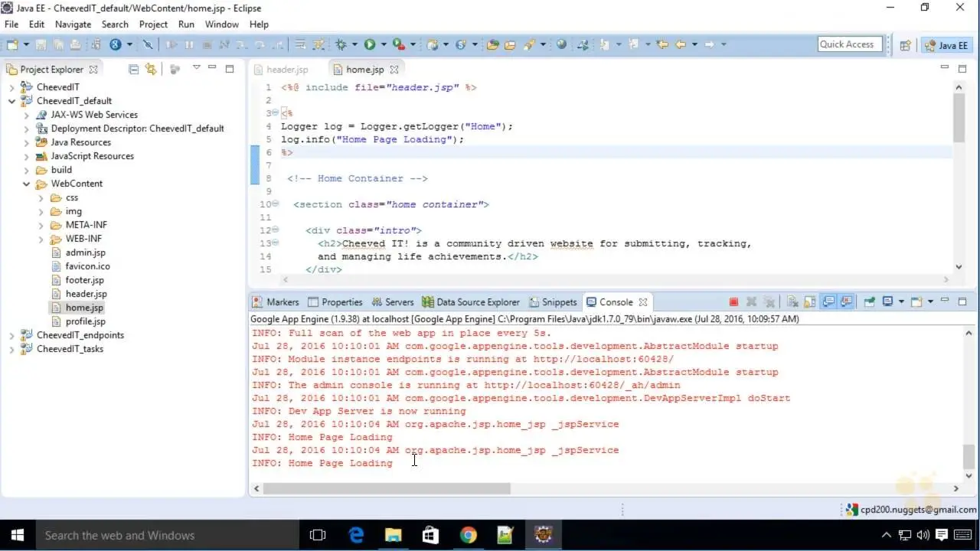The width and height of the screenshot is (980, 551).
Task: Open the Run button dropdown arrow
Action: pos(383,45)
